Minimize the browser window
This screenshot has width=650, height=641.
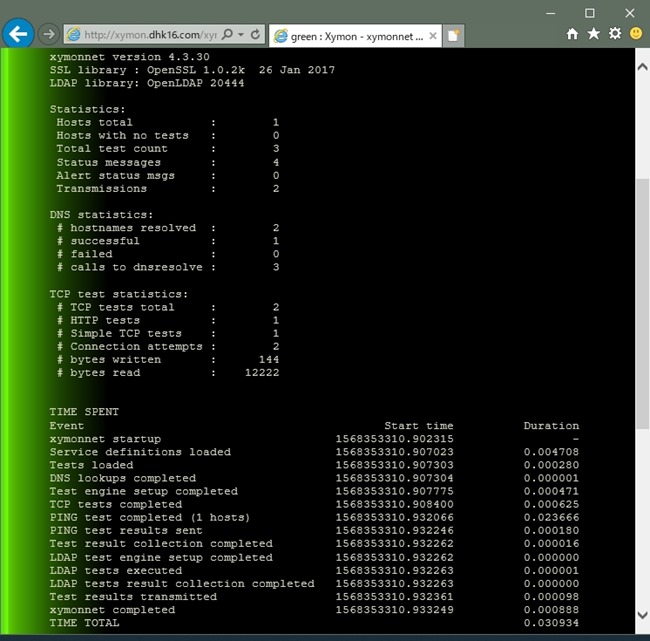click(551, 13)
